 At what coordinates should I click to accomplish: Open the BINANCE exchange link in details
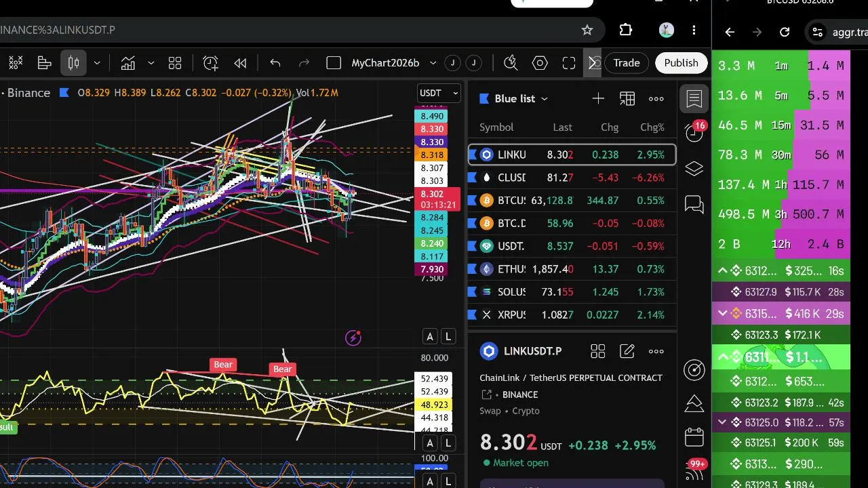(521, 394)
